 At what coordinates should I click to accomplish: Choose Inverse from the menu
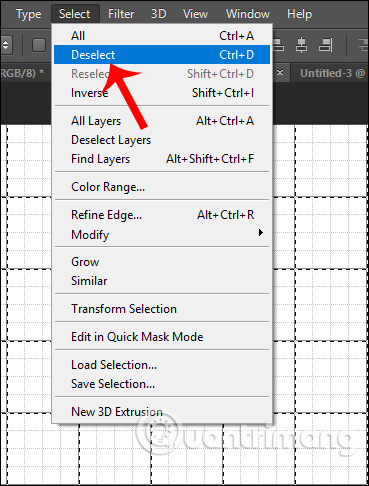(162, 93)
